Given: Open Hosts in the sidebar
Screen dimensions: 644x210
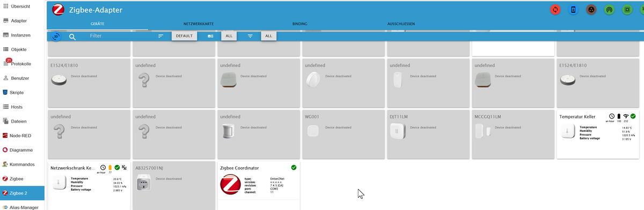Looking at the screenshot, I should pos(22,107).
